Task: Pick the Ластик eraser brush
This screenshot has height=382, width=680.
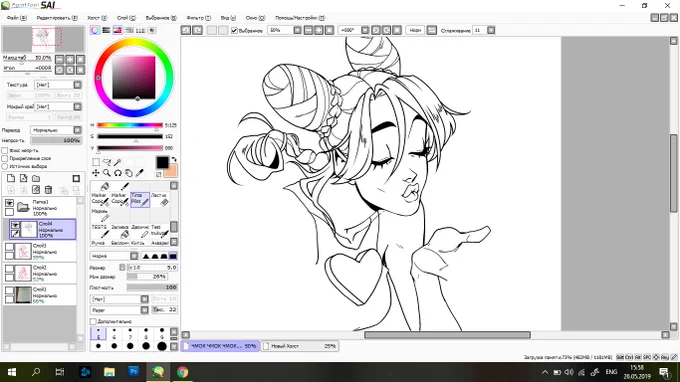Action: click(x=160, y=199)
